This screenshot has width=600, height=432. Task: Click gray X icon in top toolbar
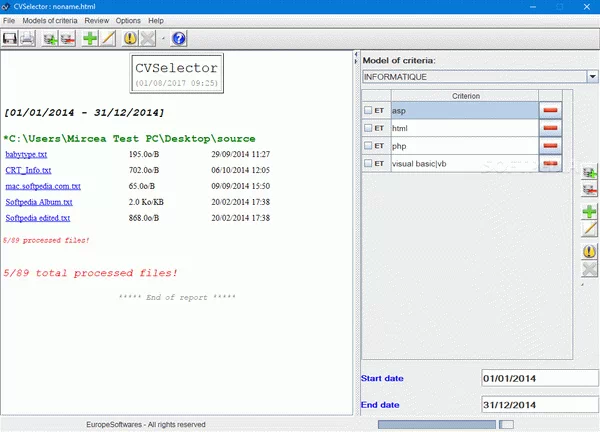click(x=148, y=39)
